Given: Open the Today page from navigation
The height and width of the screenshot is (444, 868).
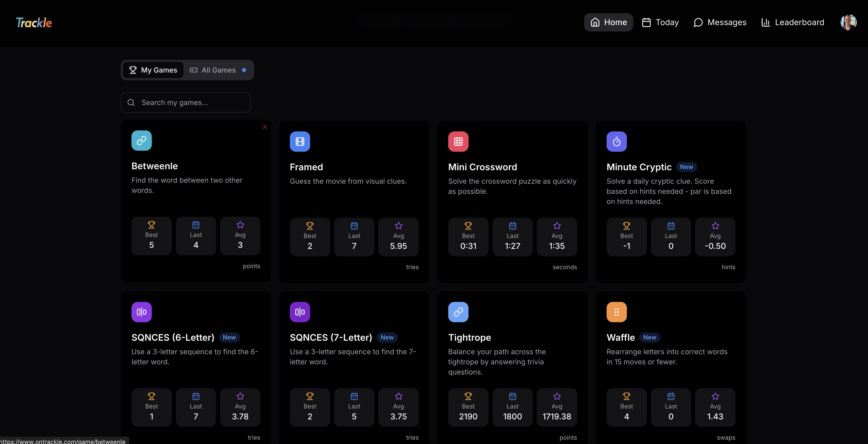Looking at the screenshot, I should pyautogui.click(x=660, y=22).
